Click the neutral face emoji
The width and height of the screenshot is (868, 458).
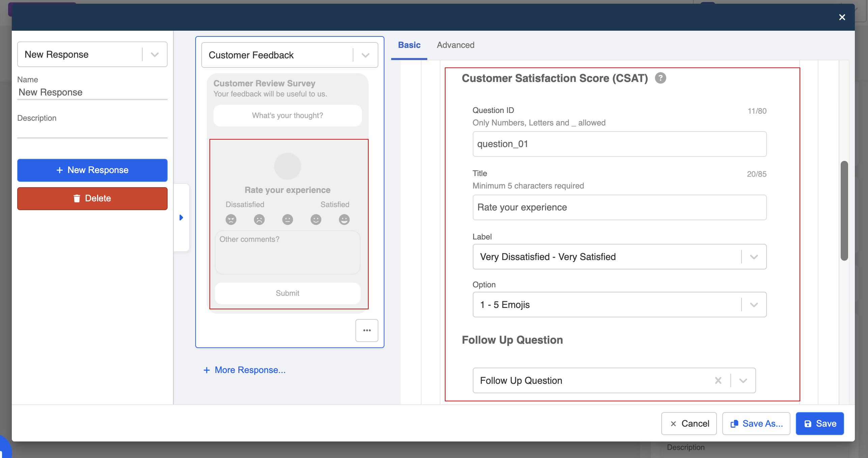288,220
